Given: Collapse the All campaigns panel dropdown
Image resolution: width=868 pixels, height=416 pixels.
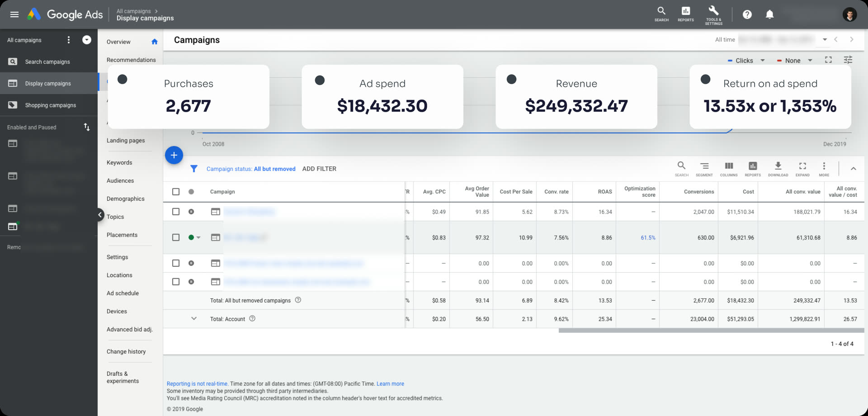Looking at the screenshot, I should 87,40.
